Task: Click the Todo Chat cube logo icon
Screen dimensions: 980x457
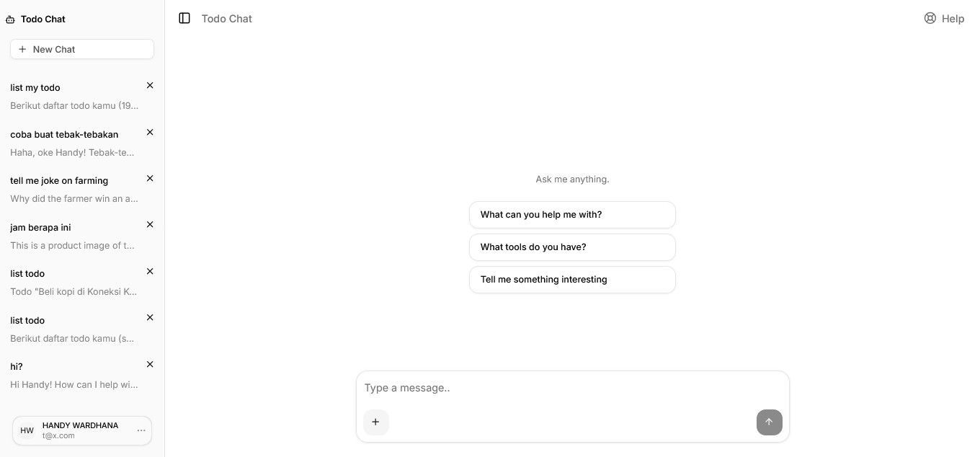Action: 9,19
